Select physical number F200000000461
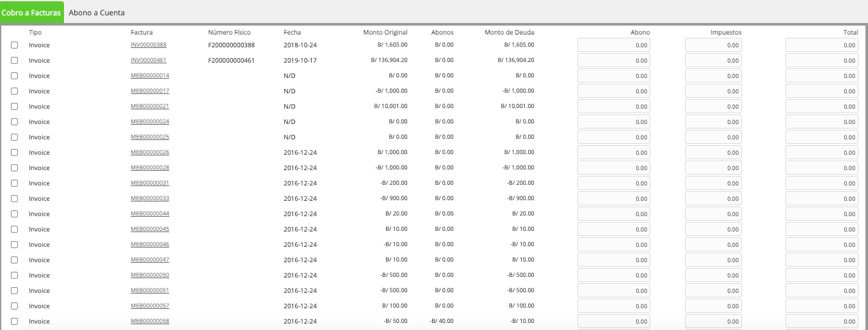Viewport: 868px width, 330px height. 231,60
